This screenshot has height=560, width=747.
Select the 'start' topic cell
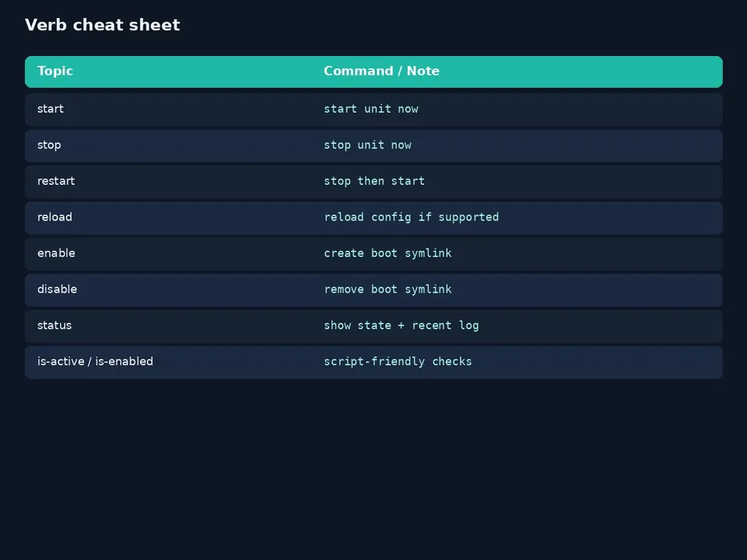[51, 109]
